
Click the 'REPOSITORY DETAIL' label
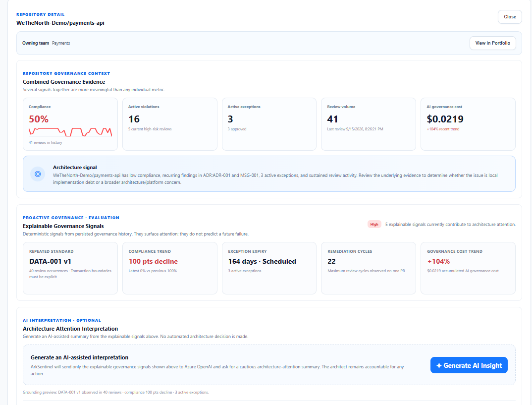click(x=41, y=14)
